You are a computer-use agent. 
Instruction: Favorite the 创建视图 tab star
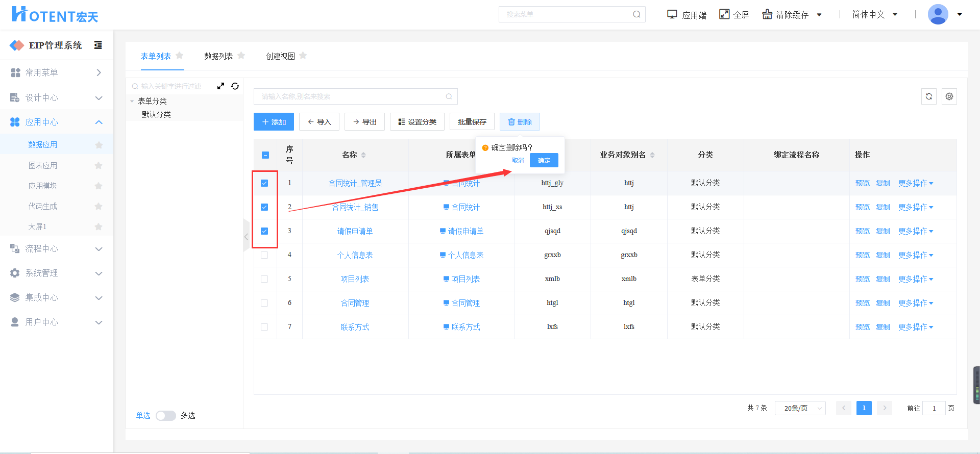[303, 56]
